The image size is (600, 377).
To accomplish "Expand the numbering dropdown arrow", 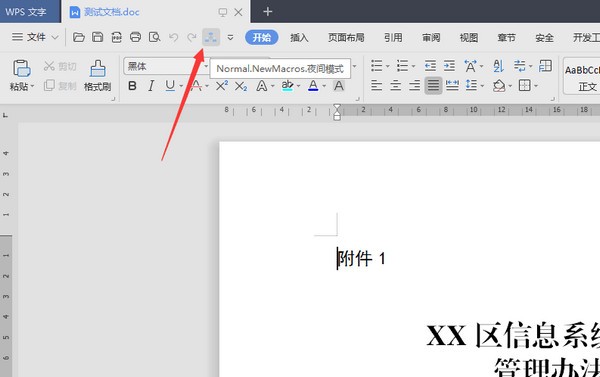I will point(413,67).
